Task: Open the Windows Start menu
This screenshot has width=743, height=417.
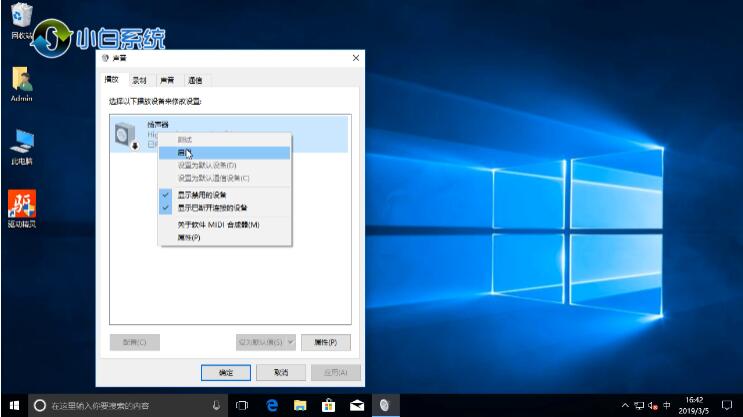Action: click(14, 406)
